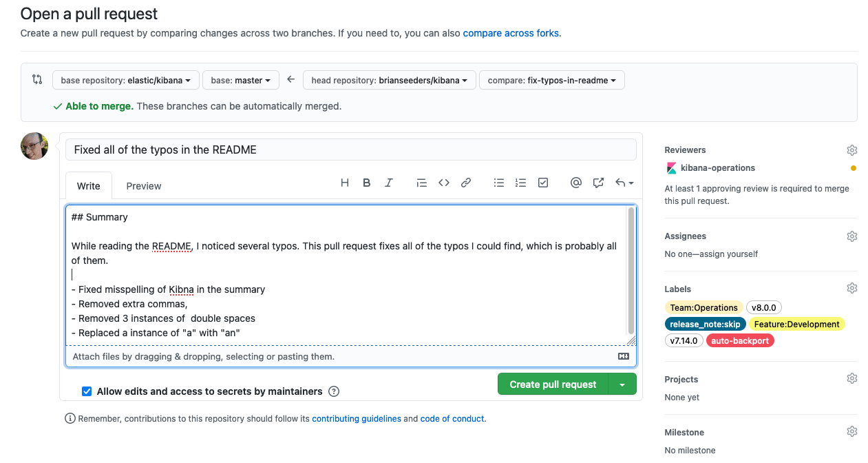The image size is (868, 463).
Task: Apply bold formatting in comment toolbar
Action: [367, 183]
